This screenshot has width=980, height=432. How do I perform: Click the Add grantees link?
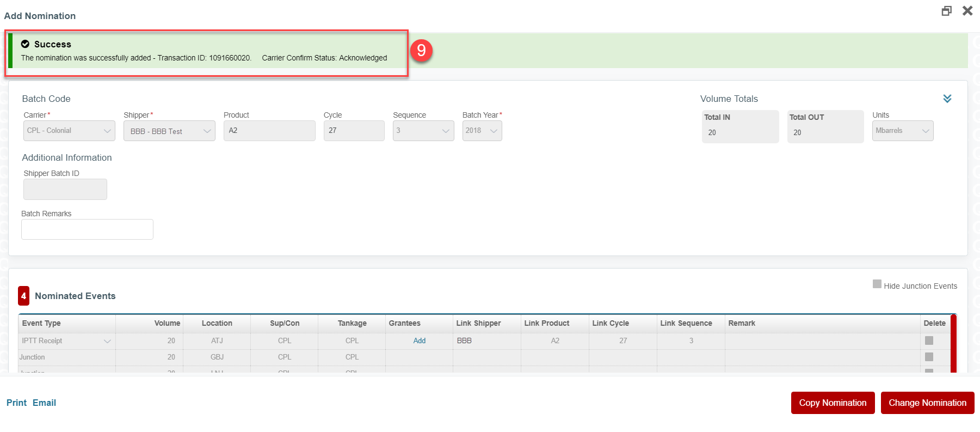click(420, 340)
